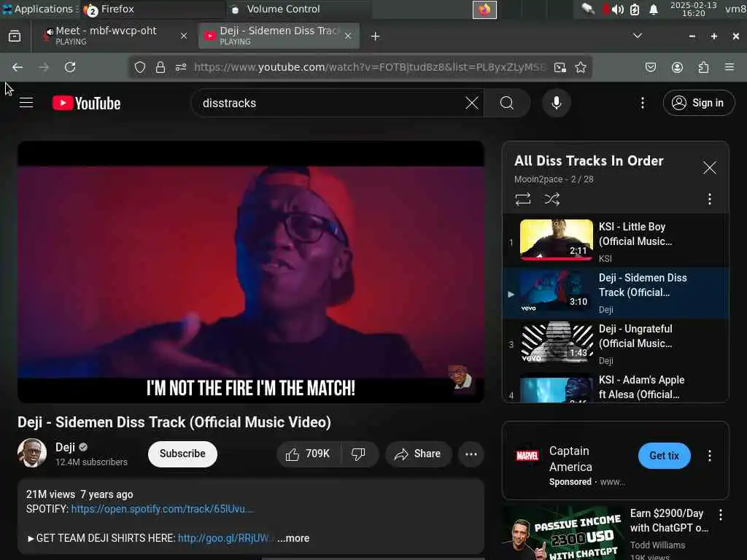Open site permissions icon
747x560 pixels.
[181, 67]
